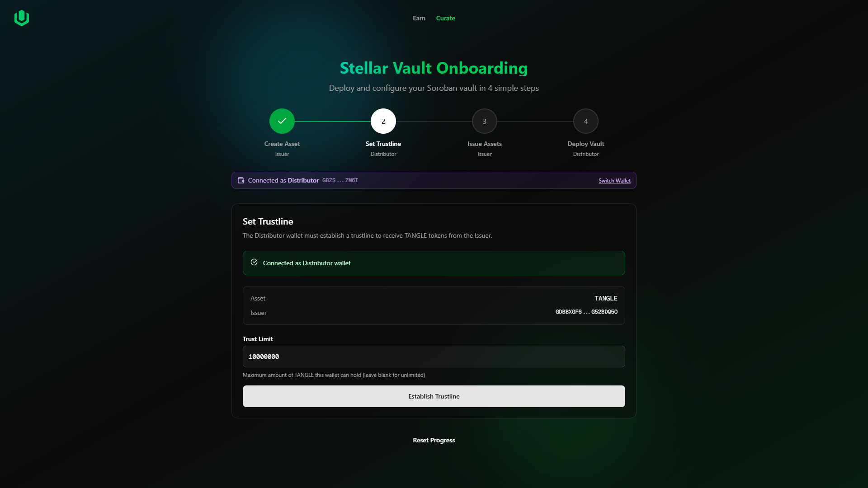The image size is (868, 488).
Task: Click the GDBBXGF6...G52BDQ5O issuer address
Action: (586, 312)
